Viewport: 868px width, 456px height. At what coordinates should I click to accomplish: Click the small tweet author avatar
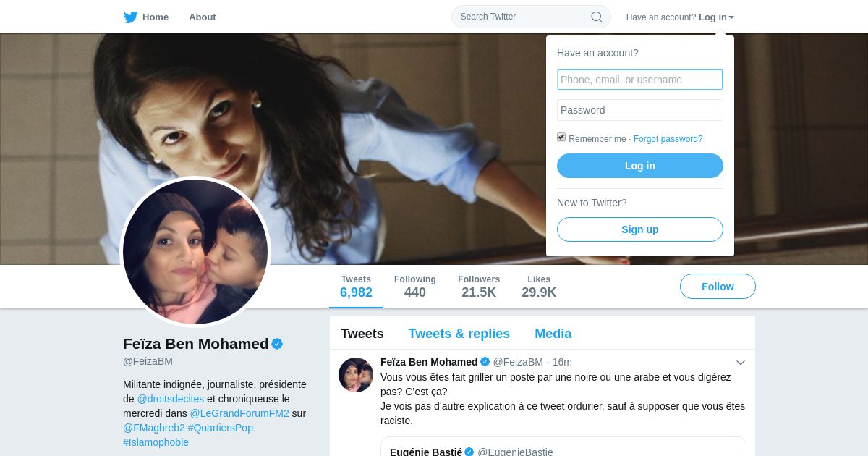point(356,375)
